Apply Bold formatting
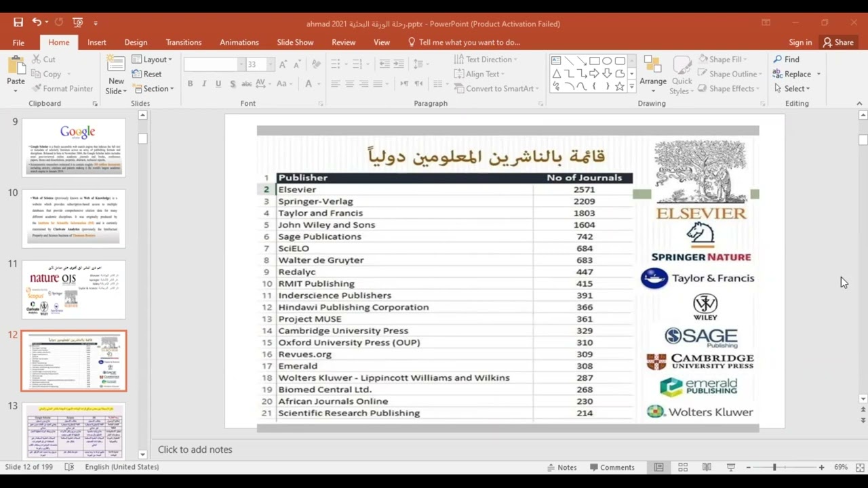This screenshot has width=868, height=488. (x=190, y=84)
